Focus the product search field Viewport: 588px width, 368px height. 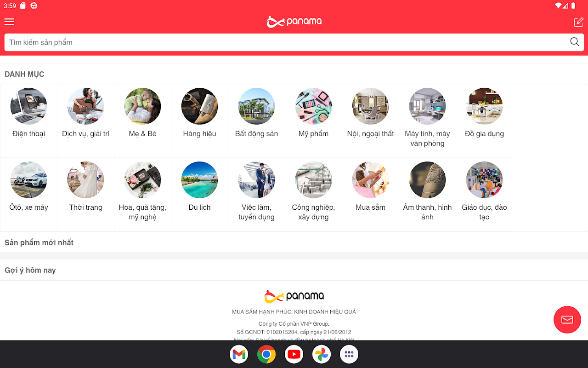click(294, 42)
